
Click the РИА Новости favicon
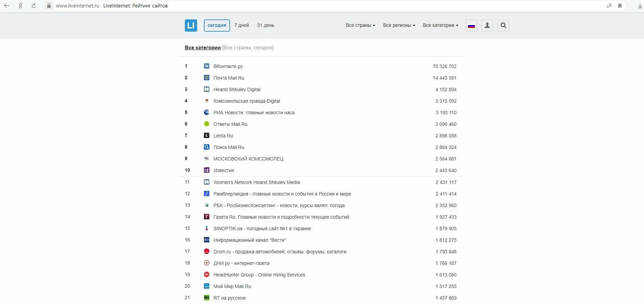206,112
